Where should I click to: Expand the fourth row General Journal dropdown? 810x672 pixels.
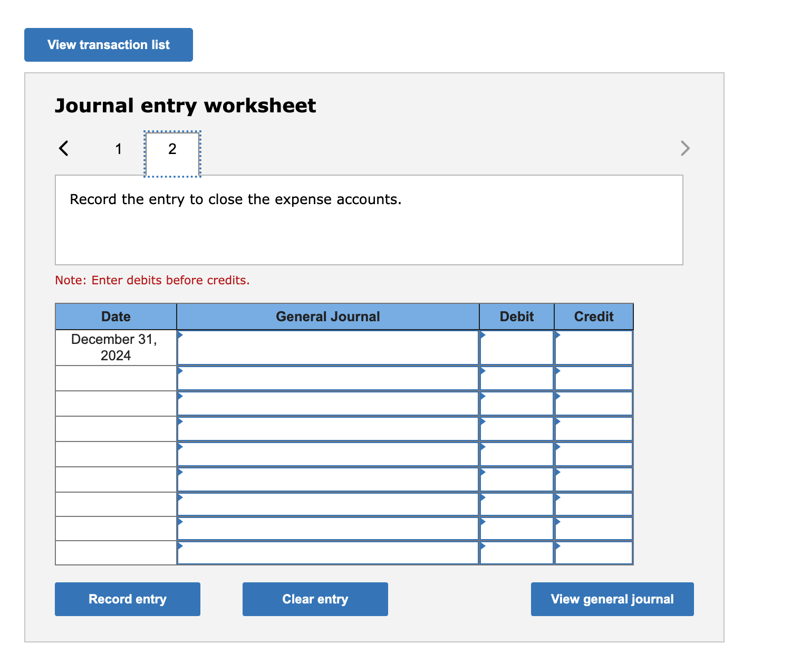coord(180,423)
